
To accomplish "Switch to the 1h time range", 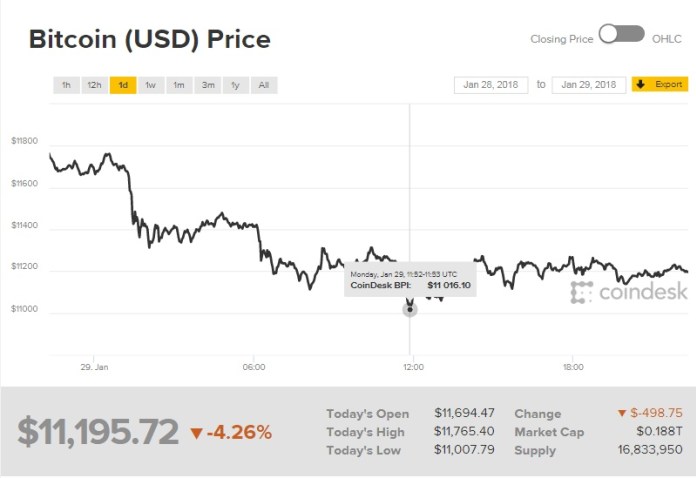I will [66, 85].
